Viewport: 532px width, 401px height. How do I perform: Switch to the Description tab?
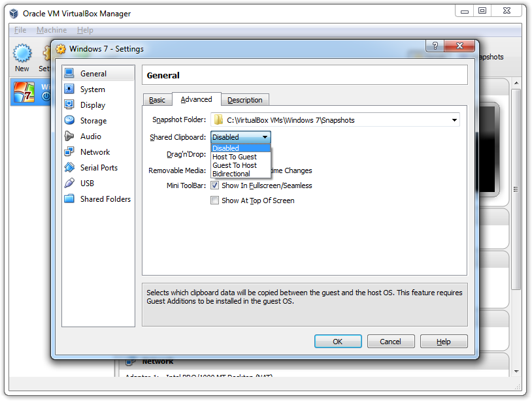pyautogui.click(x=245, y=100)
